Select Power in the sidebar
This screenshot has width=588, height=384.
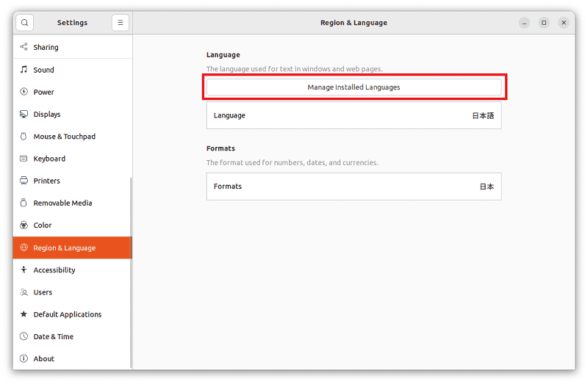point(72,92)
